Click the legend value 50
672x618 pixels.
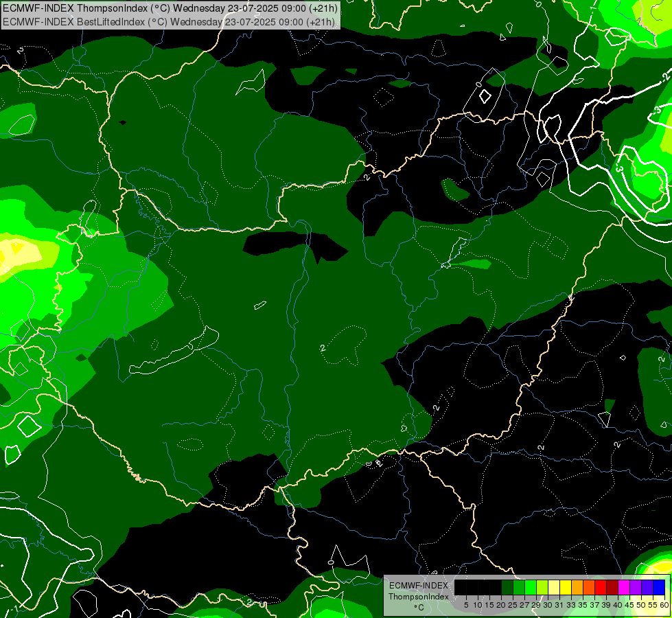tap(641, 605)
